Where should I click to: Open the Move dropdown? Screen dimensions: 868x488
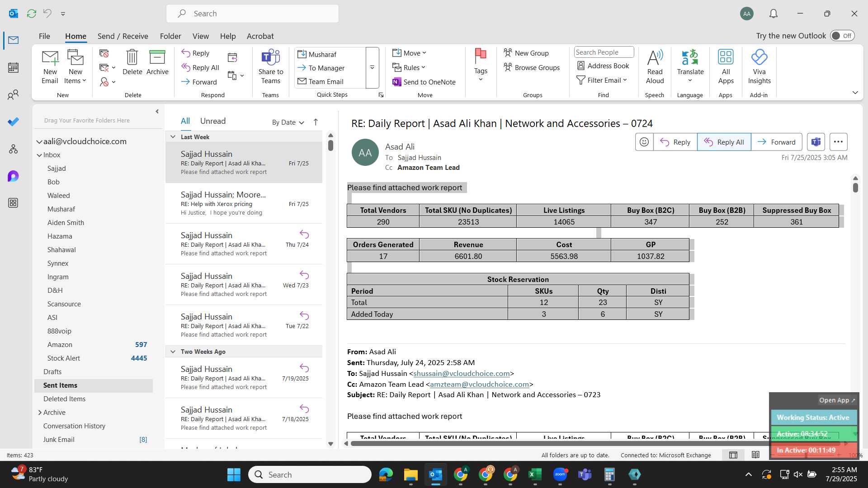click(x=409, y=53)
